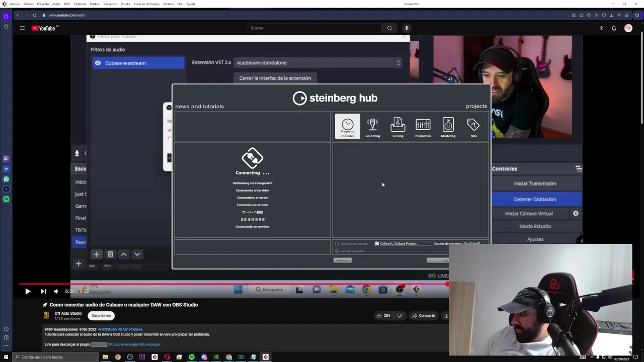The height and width of the screenshot is (362, 644).
Task: Select the Production project category
Action: [423, 127]
